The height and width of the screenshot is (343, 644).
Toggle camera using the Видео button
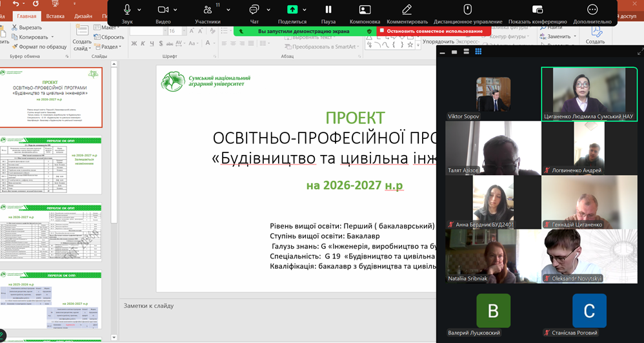point(163,10)
